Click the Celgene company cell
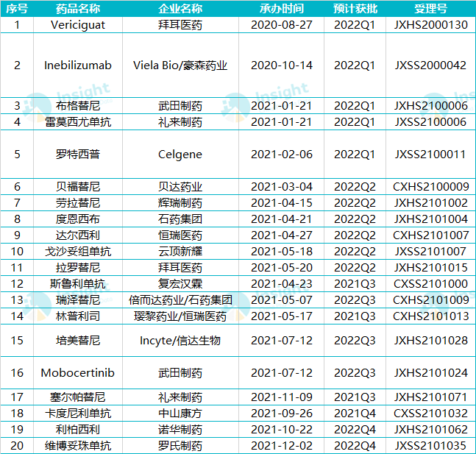476x454 pixels. click(180, 155)
